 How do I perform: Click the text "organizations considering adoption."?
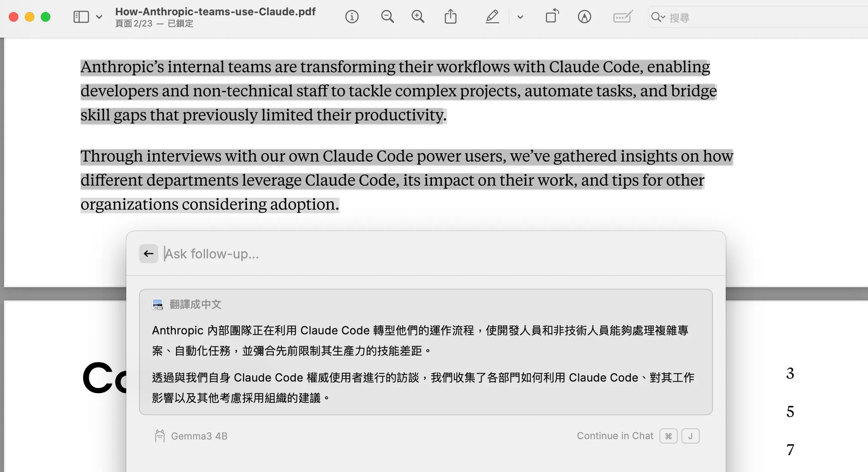point(210,204)
